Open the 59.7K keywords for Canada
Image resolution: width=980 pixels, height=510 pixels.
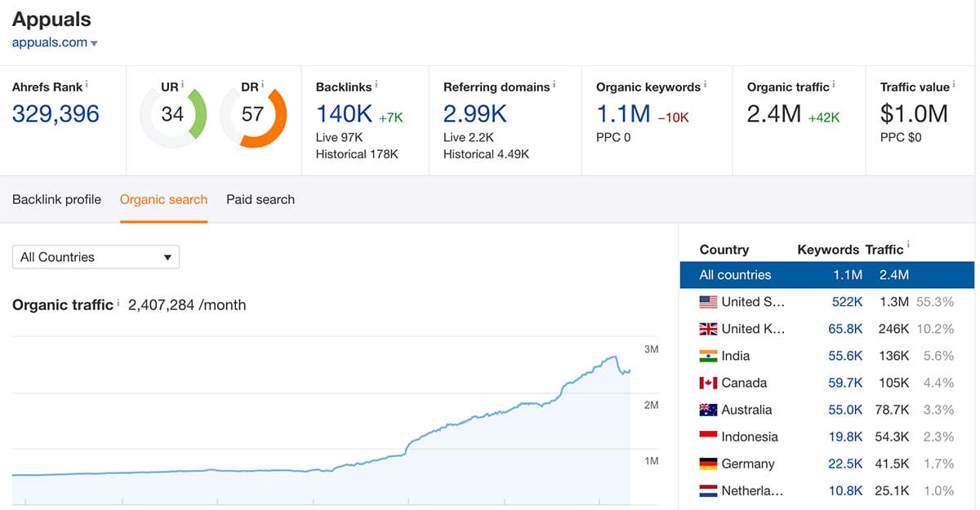(844, 383)
